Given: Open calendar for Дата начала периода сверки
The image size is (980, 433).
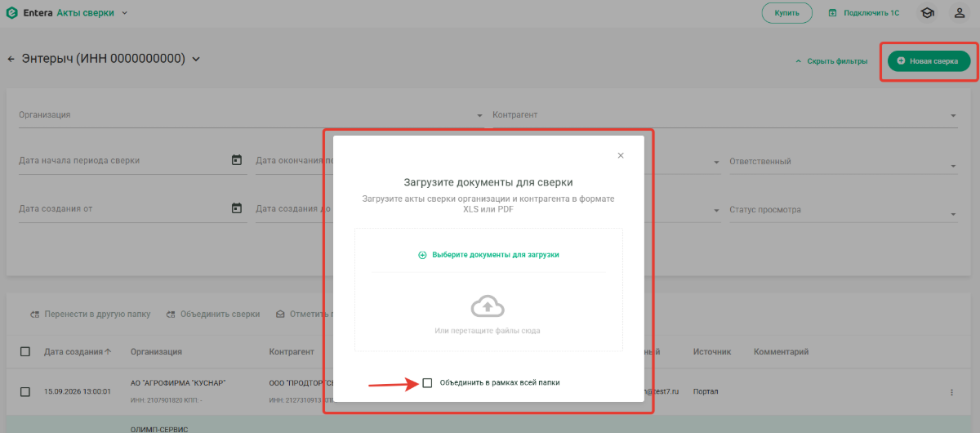Looking at the screenshot, I should click(x=237, y=160).
